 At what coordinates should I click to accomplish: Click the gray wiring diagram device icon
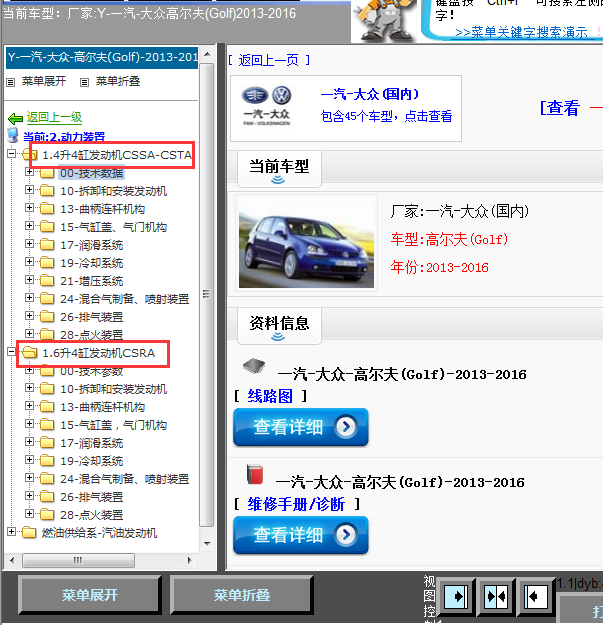coord(254,365)
